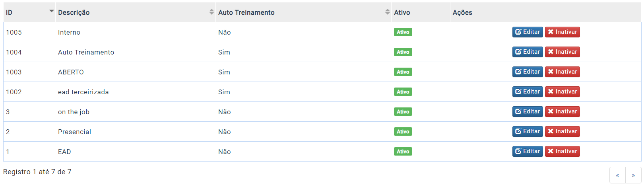Image resolution: width=644 pixels, height=187 pixels.
Task: Inactivate the on the job record
Action: [562, 111]
